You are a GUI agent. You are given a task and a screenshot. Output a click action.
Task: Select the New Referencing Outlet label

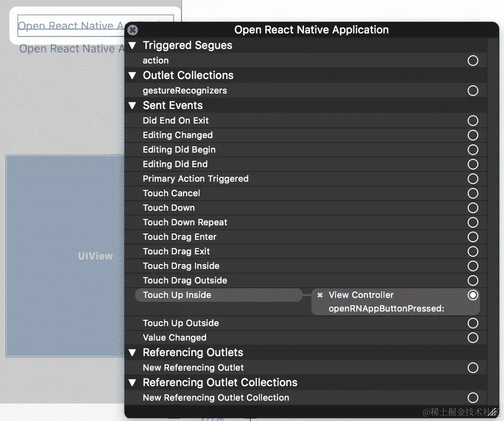pos(193,368)
